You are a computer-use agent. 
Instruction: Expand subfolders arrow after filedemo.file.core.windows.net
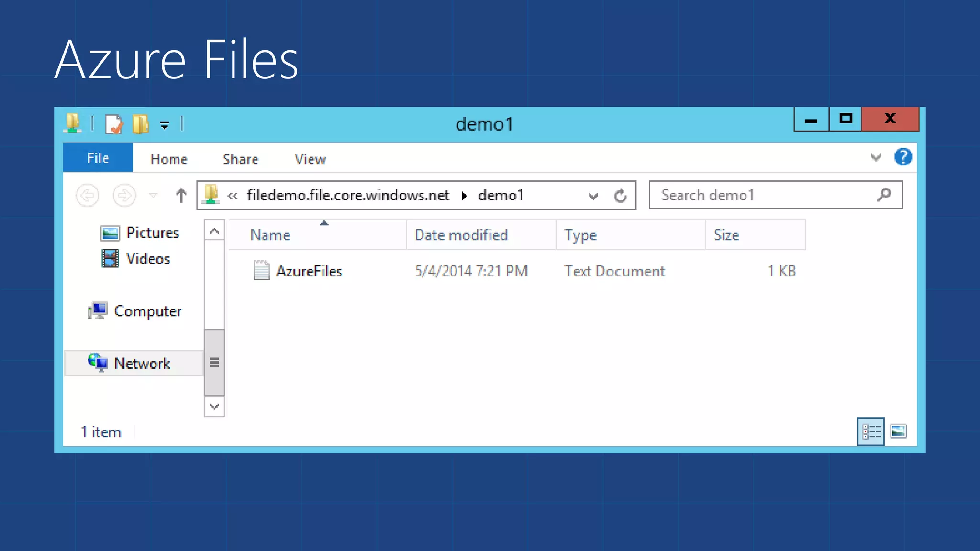[464, 196]
